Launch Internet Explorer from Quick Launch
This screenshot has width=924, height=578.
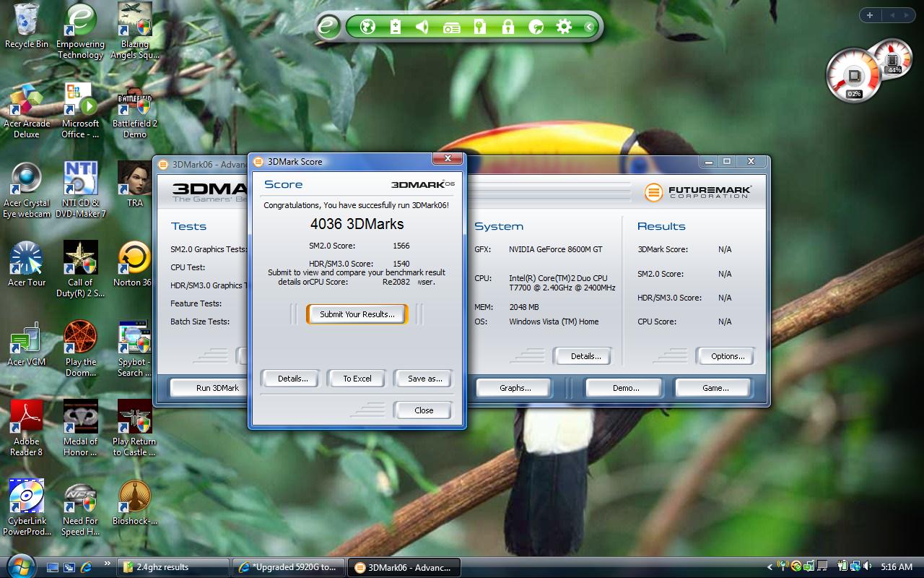(x=86, y=567)
